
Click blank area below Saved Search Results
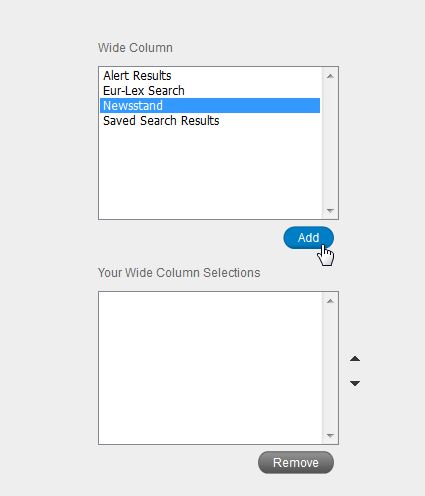(211, 173)
